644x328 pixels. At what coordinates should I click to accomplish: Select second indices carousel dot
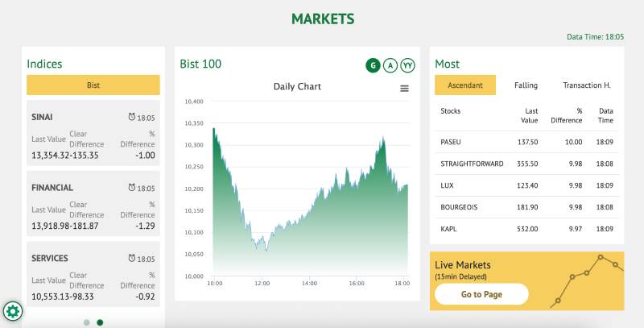[x=100, y=322]
